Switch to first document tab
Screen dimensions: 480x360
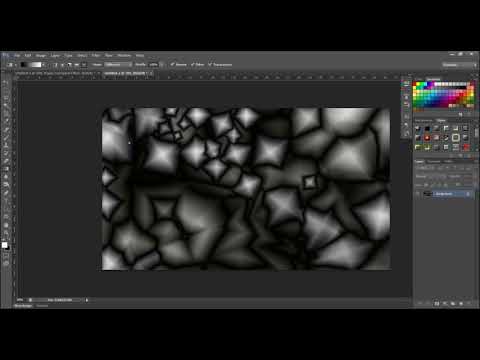pos(54,73)
